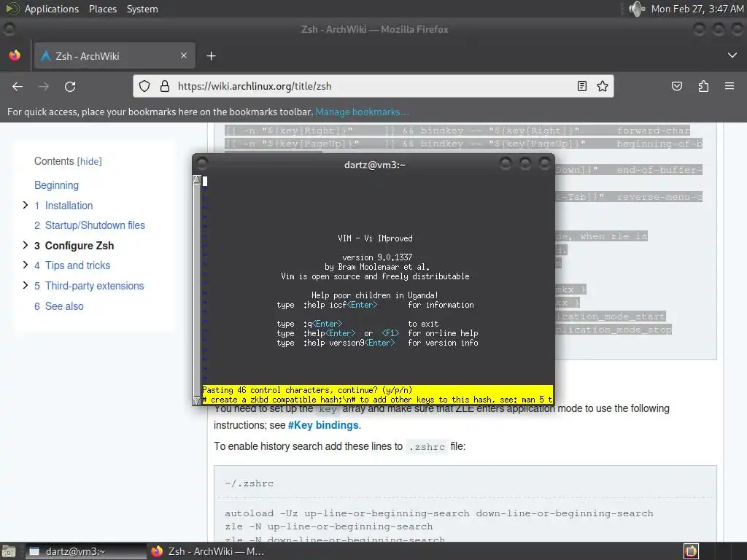Open the Extensions puzzle icon
Screen dimensions: 747x560
point(703,86)
